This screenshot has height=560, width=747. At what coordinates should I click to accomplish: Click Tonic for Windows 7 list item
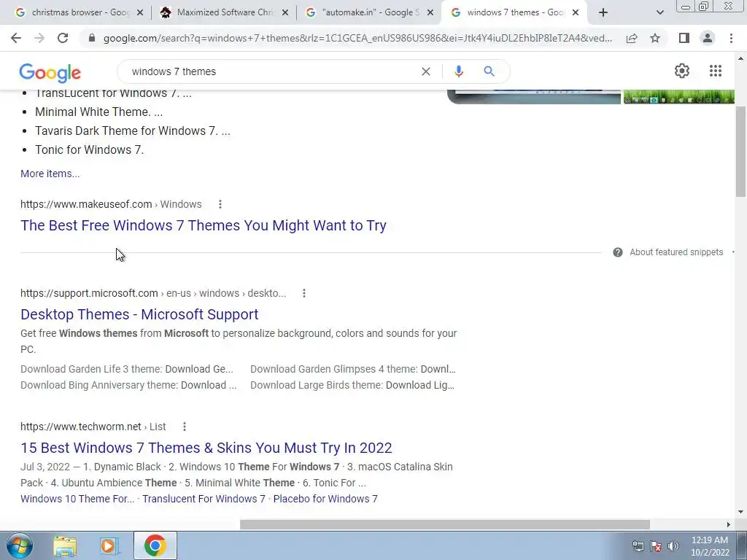(x=89, y=150)
